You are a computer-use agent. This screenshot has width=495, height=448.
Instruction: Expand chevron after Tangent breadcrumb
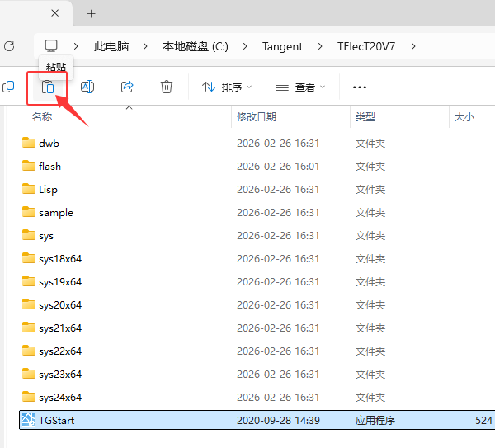[320, 46]
